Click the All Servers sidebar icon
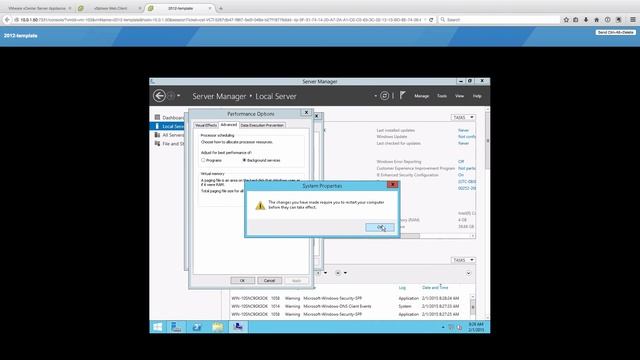The width and height of the screenshot is (640, 360). (x=157, y=135)
